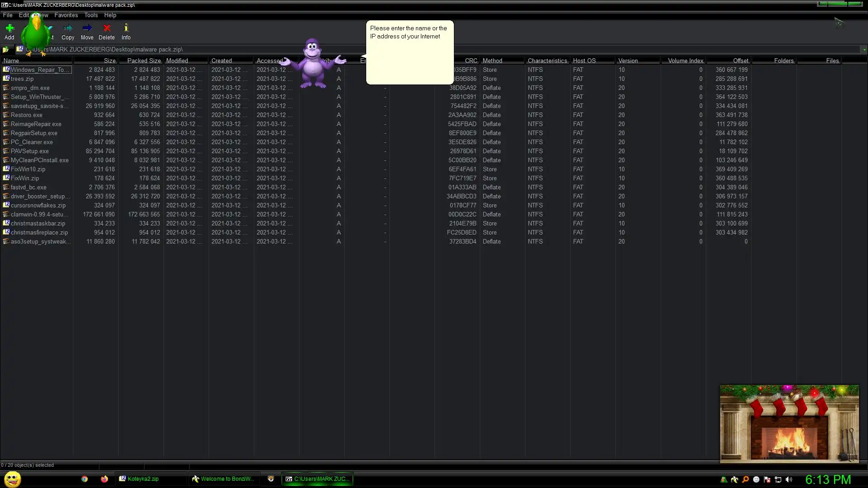
Task: Open the File menu
Action: (8, 15)
